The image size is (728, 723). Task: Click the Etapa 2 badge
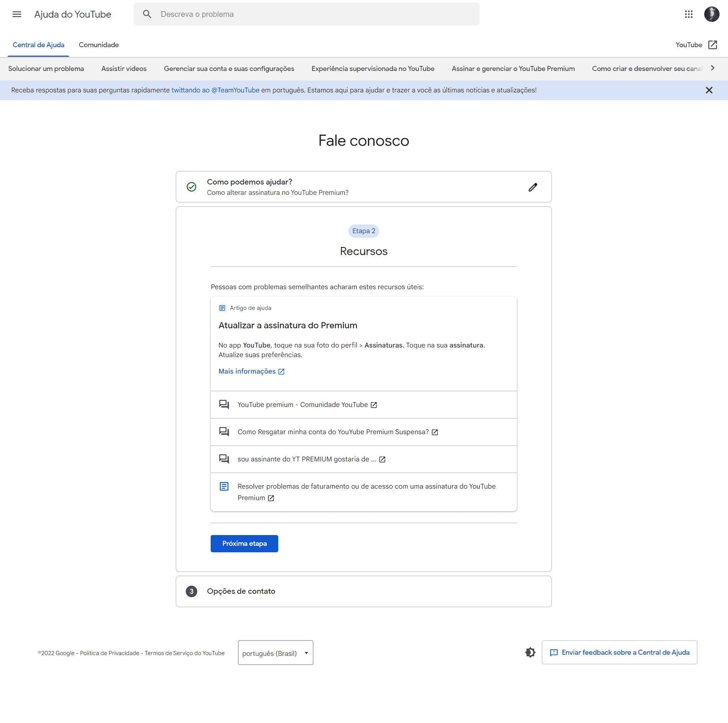364,231
